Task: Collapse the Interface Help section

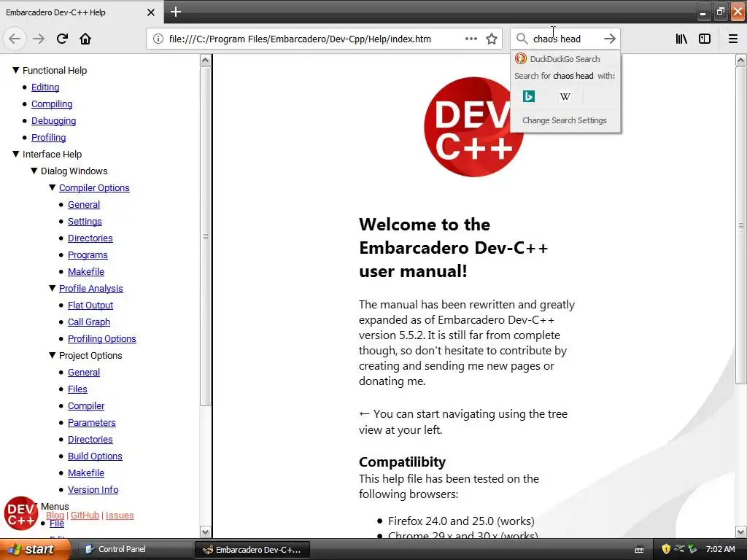Action: click(16, 155)
